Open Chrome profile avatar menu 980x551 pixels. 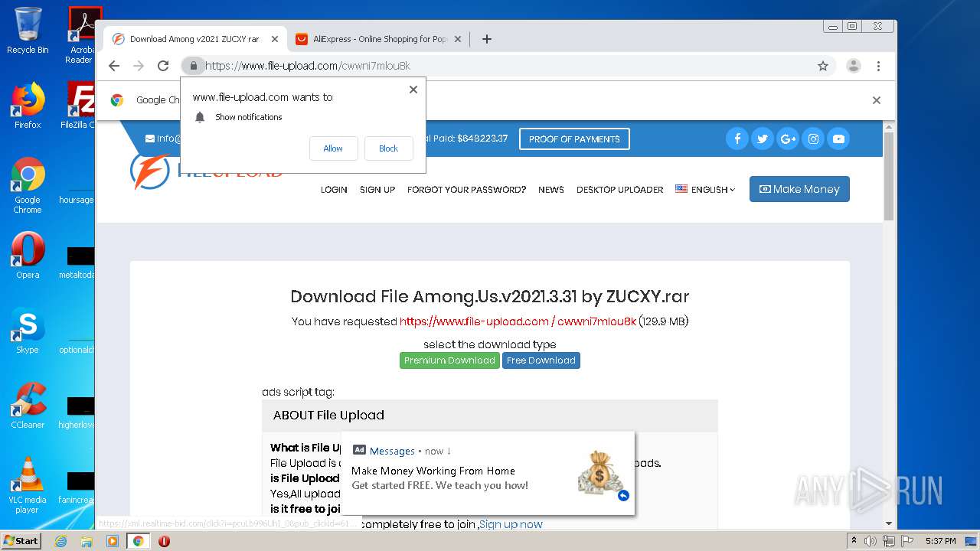(854, 66)
